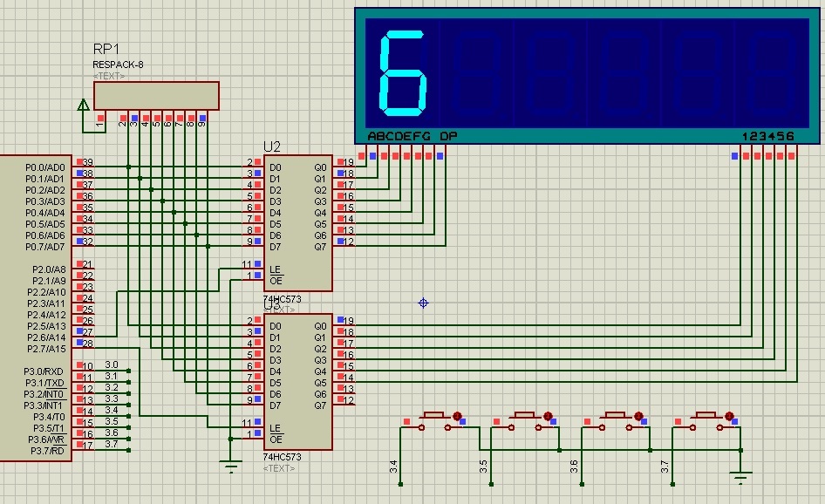Click the blue origin marker on the sheet
825x504 pixels.
coord(424,303)
